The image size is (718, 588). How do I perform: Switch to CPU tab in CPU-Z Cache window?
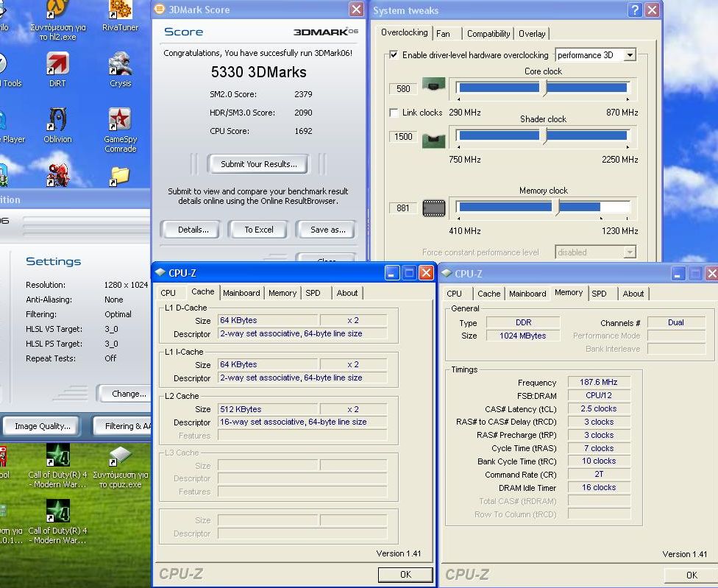(x=168, y=293)
